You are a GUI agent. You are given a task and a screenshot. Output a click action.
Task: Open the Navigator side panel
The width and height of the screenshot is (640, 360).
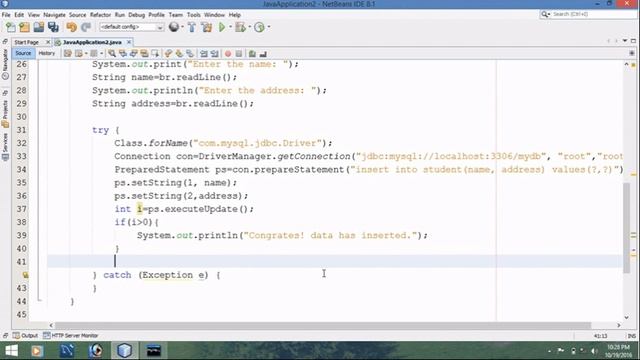[x=5, y=63]
